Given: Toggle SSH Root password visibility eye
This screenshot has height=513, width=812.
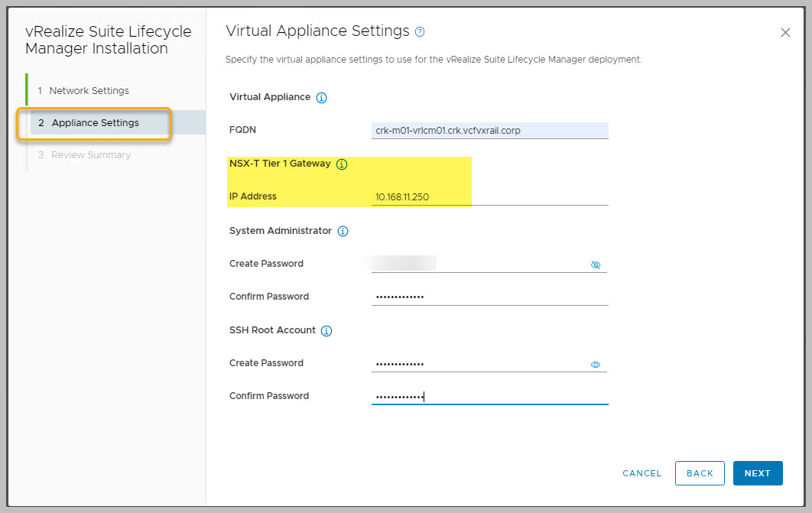Looking at the screenshot, I should pyautogui.click(x=596, y=365).
